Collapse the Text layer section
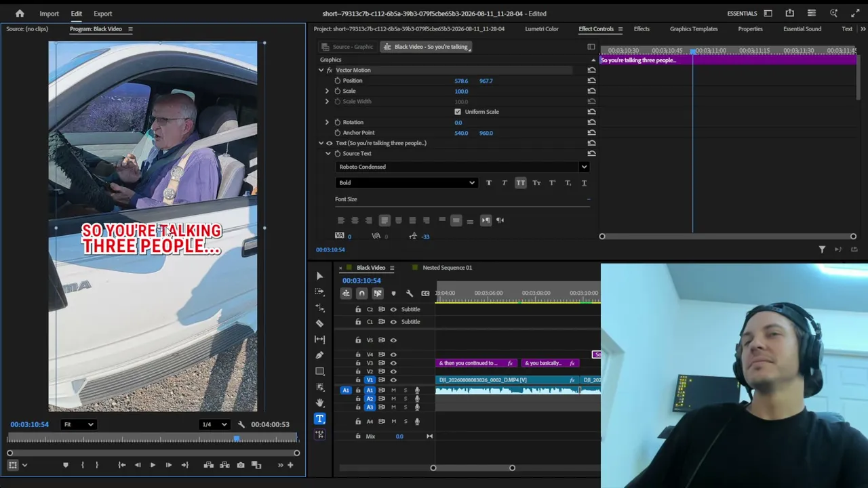Viewport: 868px width, 488px height. pos(321,143)
